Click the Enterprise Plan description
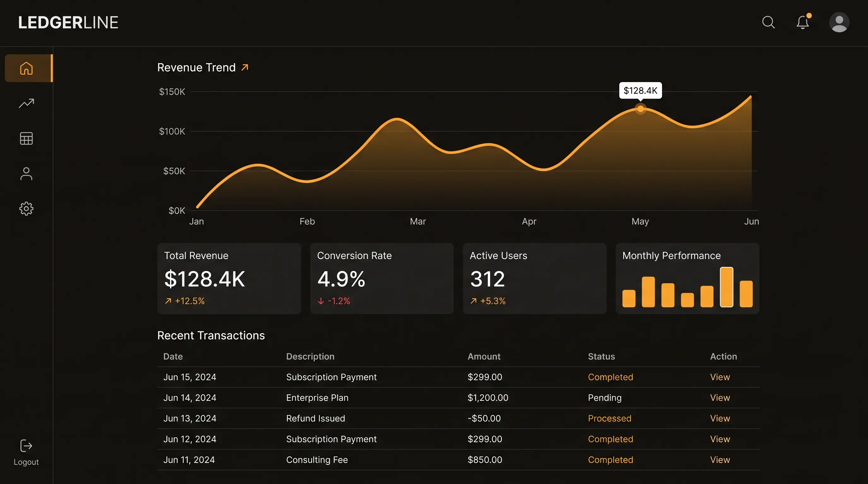 pyautogui.click(x=317, y=398)
